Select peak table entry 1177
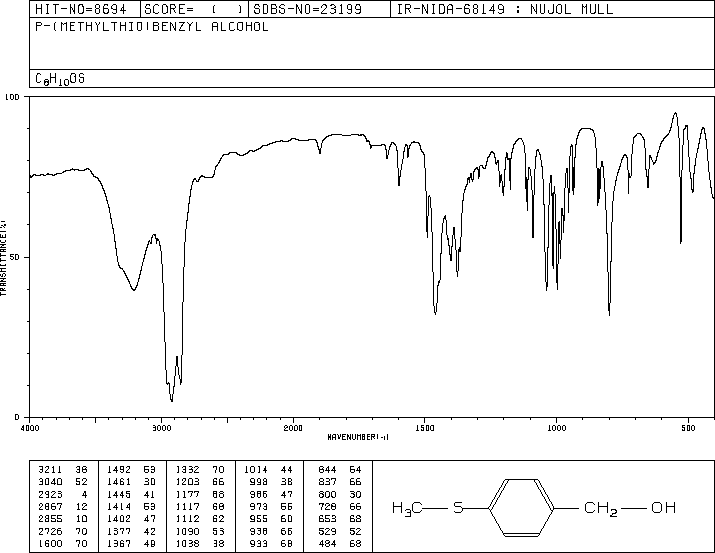 click(187, 494)
